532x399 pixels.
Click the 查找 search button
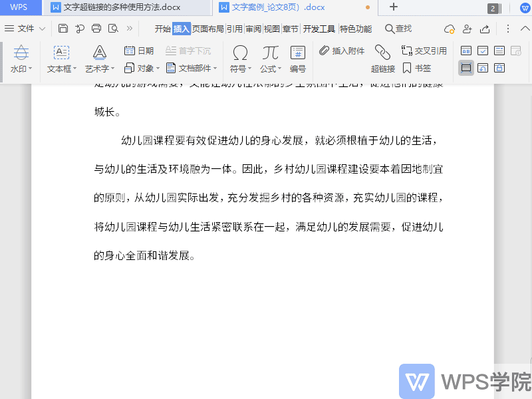pyautogui.click(x=398, y=29)
